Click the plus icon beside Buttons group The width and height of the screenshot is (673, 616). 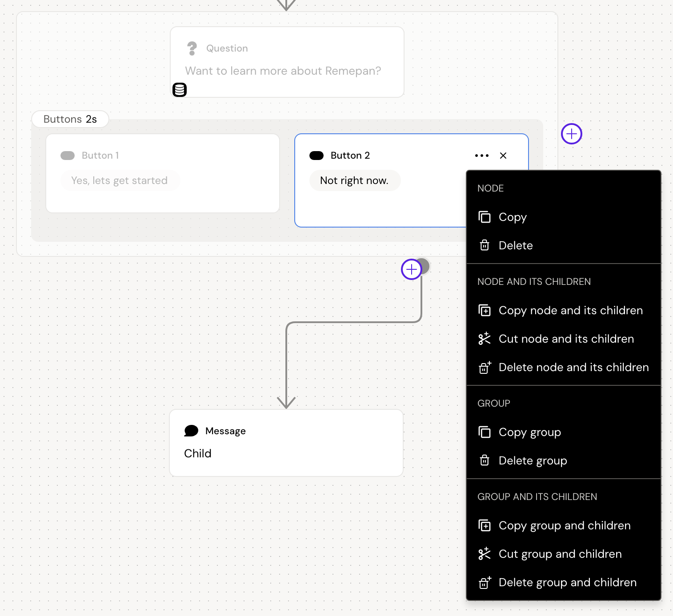(x=572, y=134)
